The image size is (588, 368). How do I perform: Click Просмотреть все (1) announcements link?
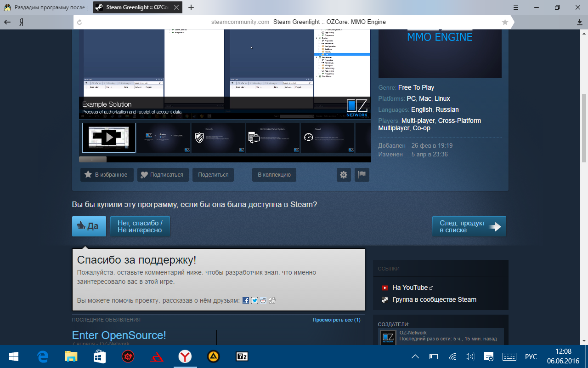(337, 320)
